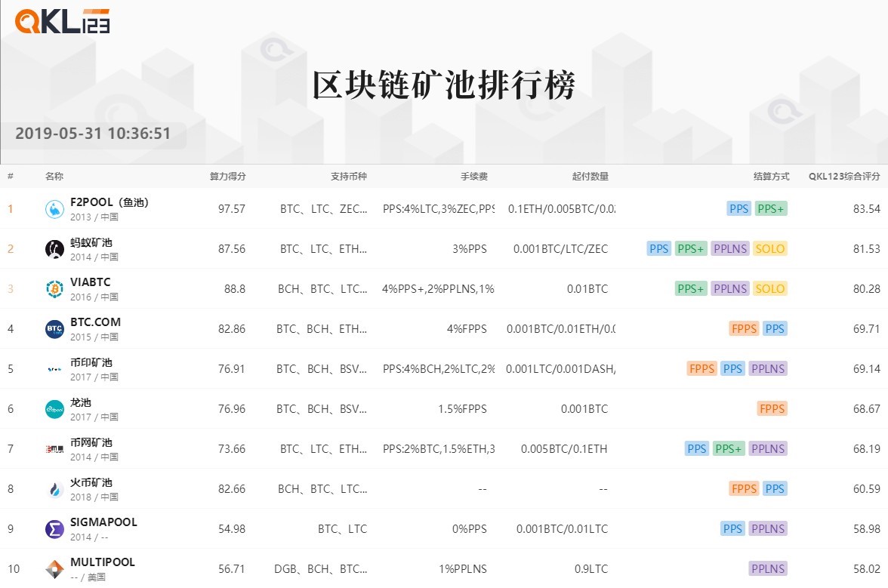Click the 币网矿池 pool icon

point(54,449)
